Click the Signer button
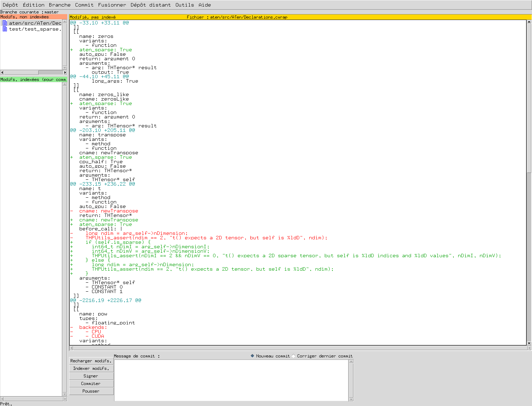Screen dimensions: 532x406 [x=91, y=376]
